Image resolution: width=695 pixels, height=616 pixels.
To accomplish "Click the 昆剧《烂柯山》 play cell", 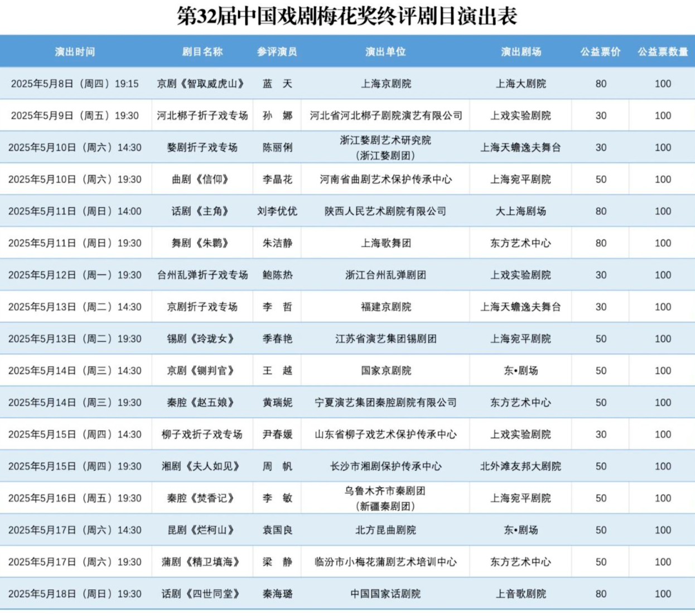I will tap(202, 530).
